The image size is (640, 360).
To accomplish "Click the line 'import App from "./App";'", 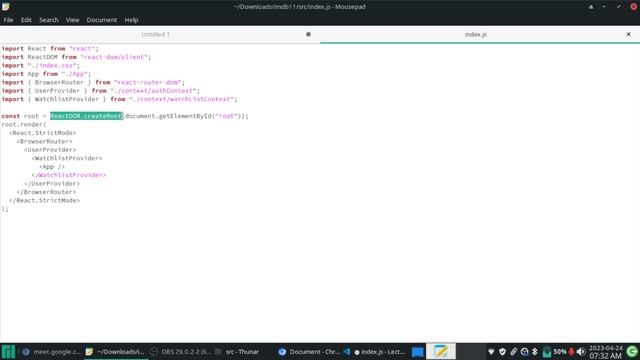I will point(46,74).
